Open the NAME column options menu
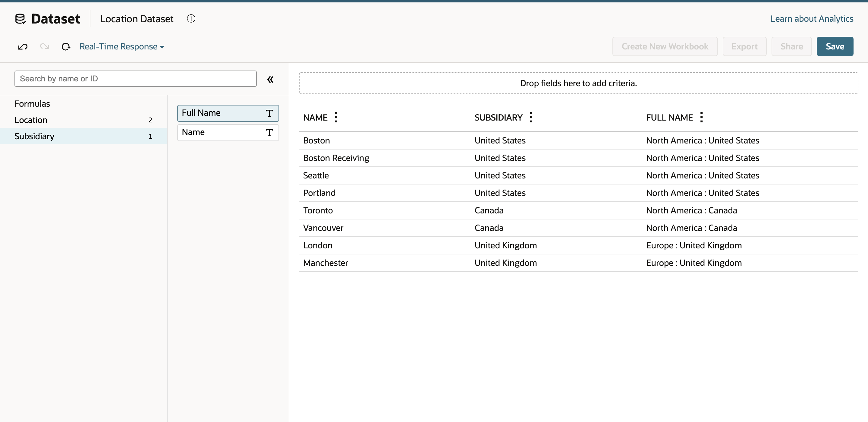This screenshot has width=868, height=422. click(x=336, y=117)
